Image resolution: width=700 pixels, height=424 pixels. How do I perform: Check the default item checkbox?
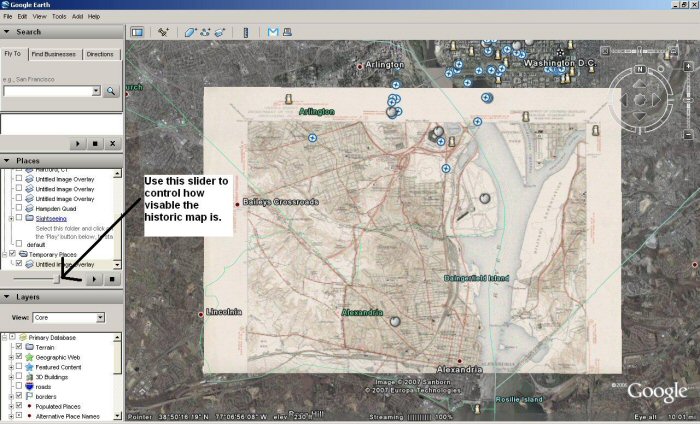click(x=19, y=244)
